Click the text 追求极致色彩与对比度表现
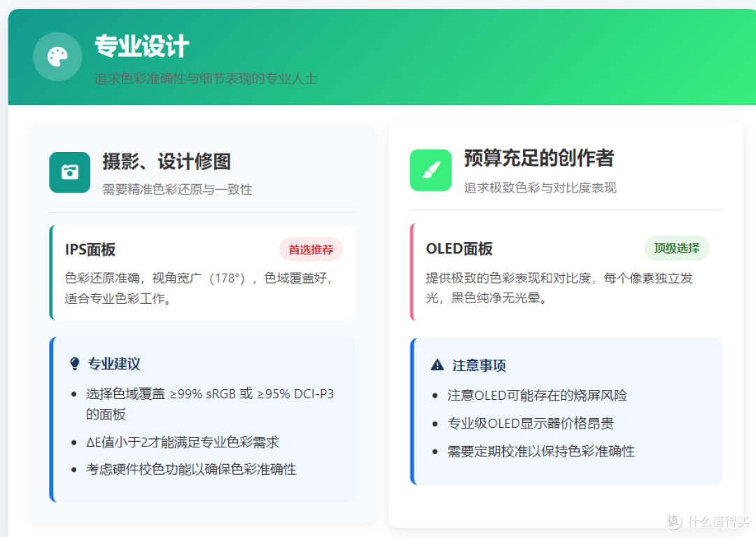Image resolution: width=756 pixels, height=537 pixels. tap(540, 188)
